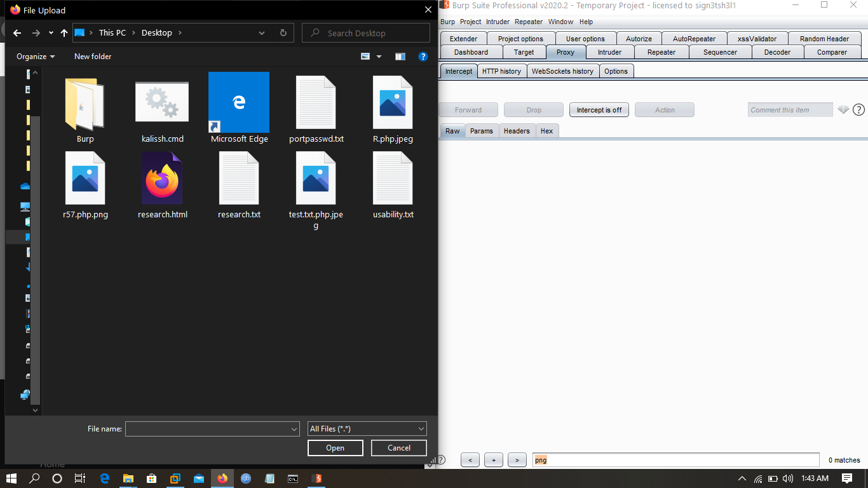
Task: Change view layout icon in dialog
Action: 365,57
